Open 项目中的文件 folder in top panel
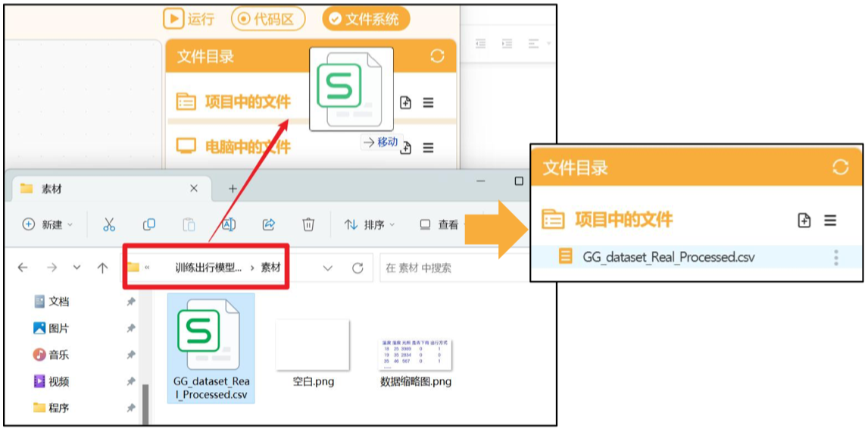868x429 pixels. tap(233, 102)
